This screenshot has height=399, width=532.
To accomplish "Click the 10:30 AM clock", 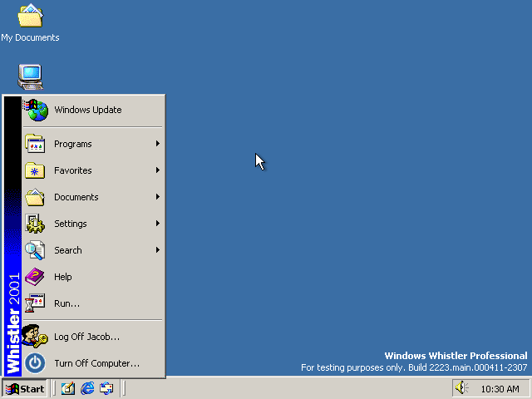I will pos(500,389).
